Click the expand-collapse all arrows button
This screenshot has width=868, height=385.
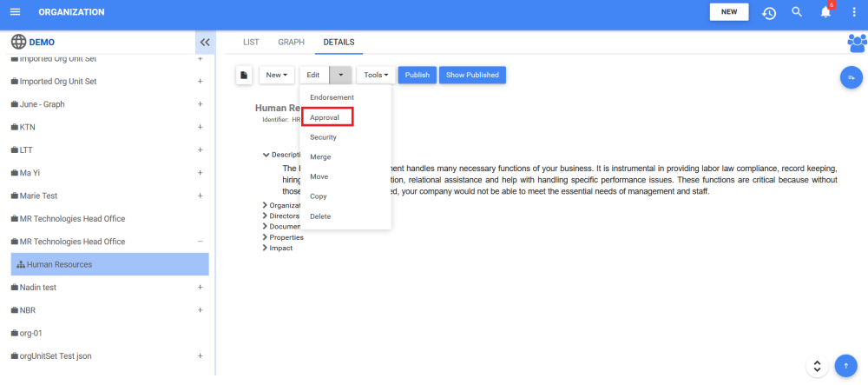(x=817, y=366)
